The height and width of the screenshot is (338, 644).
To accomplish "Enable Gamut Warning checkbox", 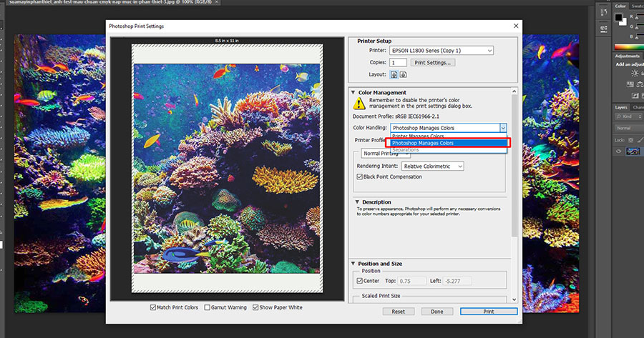I will coord(207,307).
